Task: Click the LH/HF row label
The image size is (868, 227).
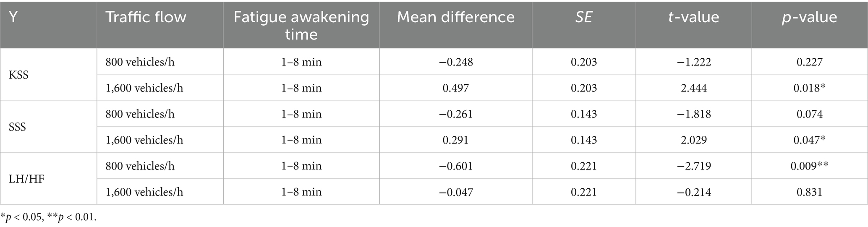Action: pos(26,180)
